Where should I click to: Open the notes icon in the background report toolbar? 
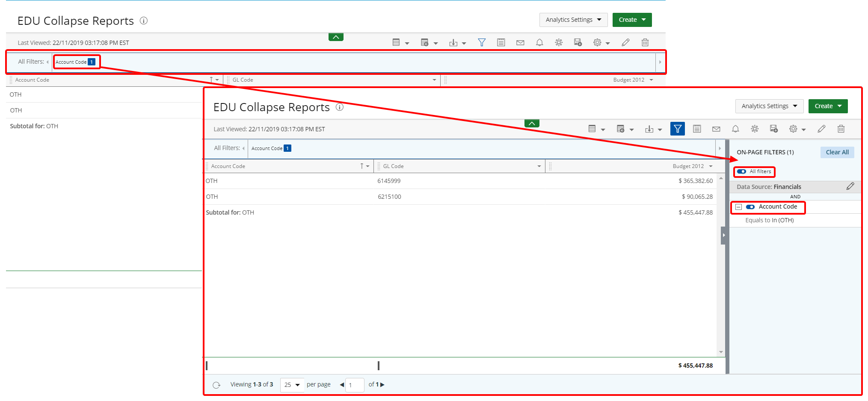[501, 42]
